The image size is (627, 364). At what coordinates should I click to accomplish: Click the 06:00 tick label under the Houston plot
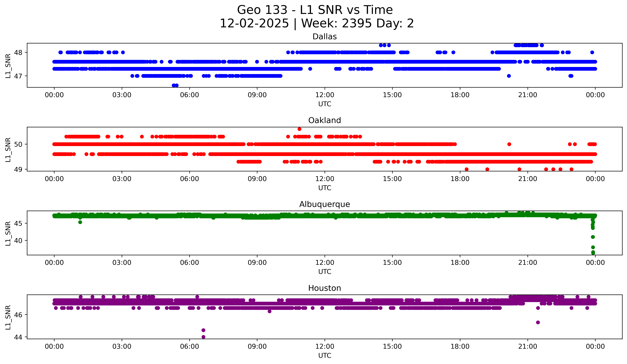pos(189,347)
